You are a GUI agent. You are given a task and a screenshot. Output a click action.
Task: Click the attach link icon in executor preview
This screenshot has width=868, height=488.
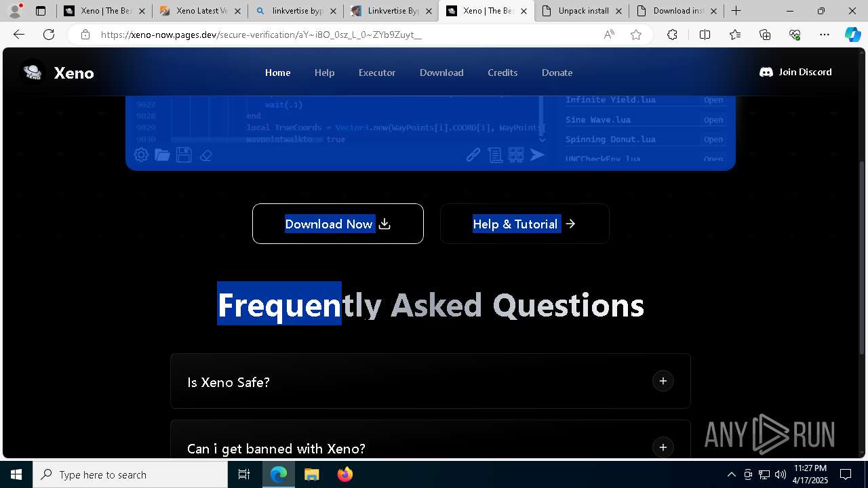coord(473,155)
